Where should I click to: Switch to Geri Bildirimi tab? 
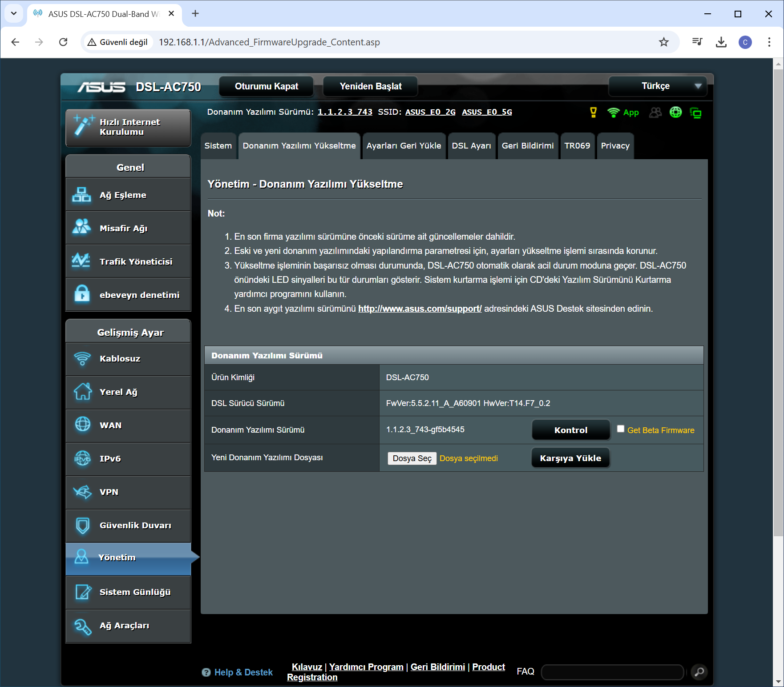[x=528, y=146]
